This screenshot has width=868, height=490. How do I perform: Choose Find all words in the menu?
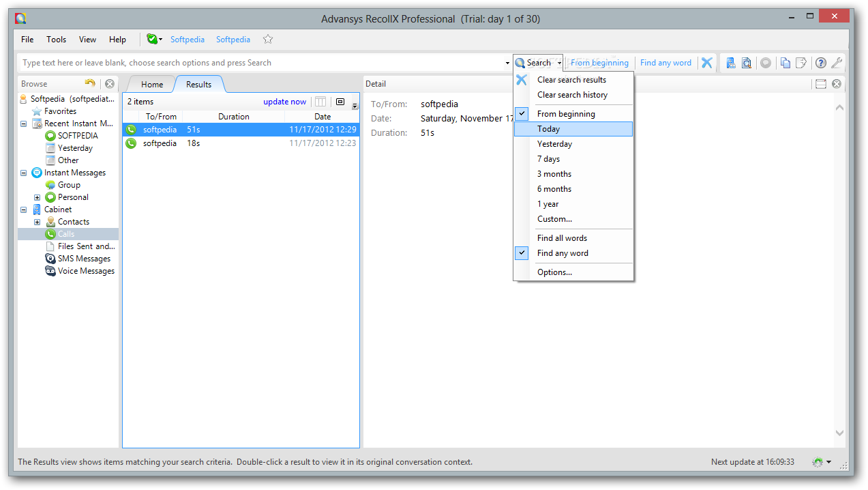point(573,238)
